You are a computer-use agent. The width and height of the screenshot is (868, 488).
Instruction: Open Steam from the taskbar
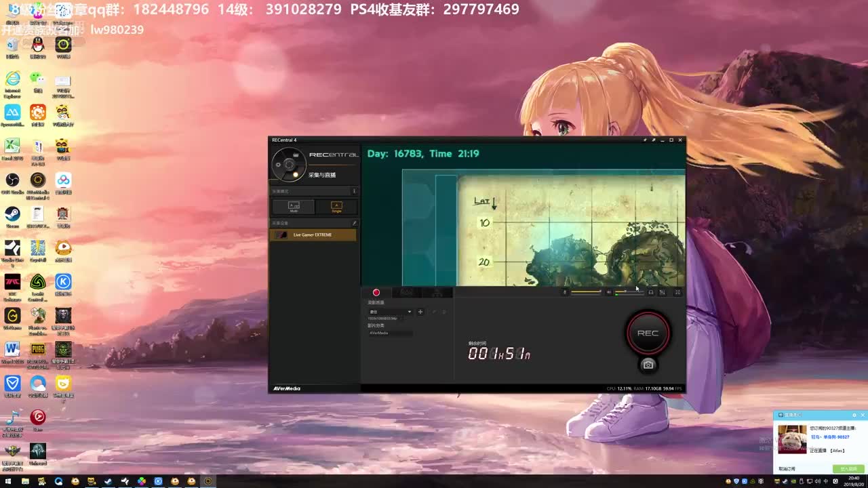108,481
